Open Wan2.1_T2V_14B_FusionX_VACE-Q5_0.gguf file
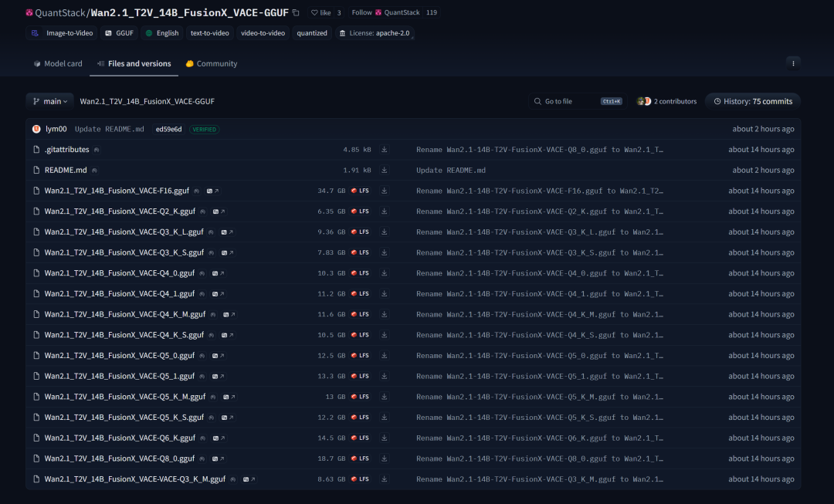The width and height of the screenshot is (834, 504). pyautogui.click(x=120, y=356)
